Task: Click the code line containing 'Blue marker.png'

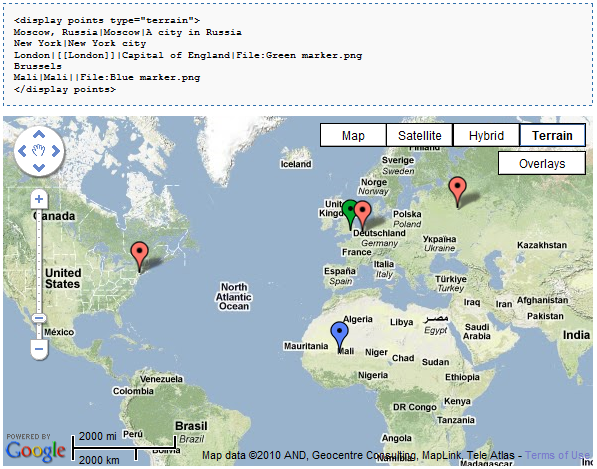Action: point(107,77)
